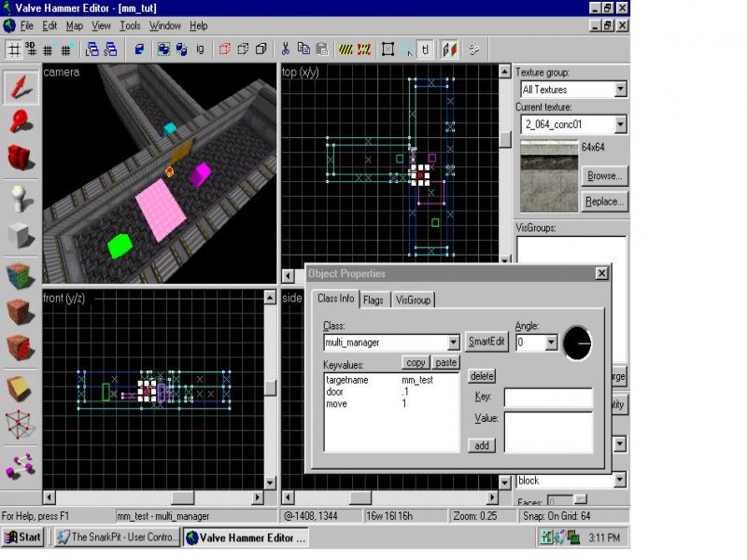Click the SmartEdit button
Viewport: 747px width, 560px height.
[x=486, y=343]
